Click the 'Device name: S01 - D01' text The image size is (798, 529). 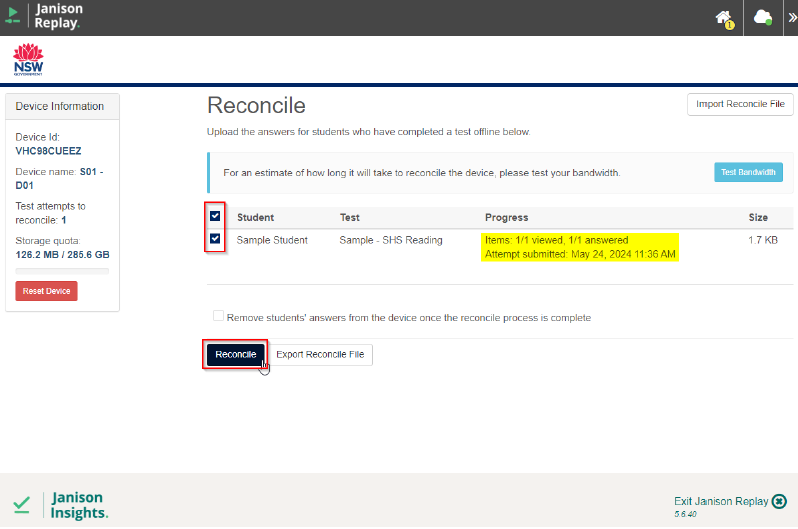click(59, 179)
